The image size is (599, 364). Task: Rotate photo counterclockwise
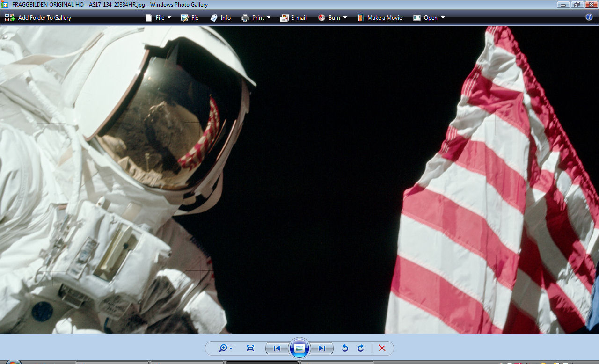click(x=345, y=348)
